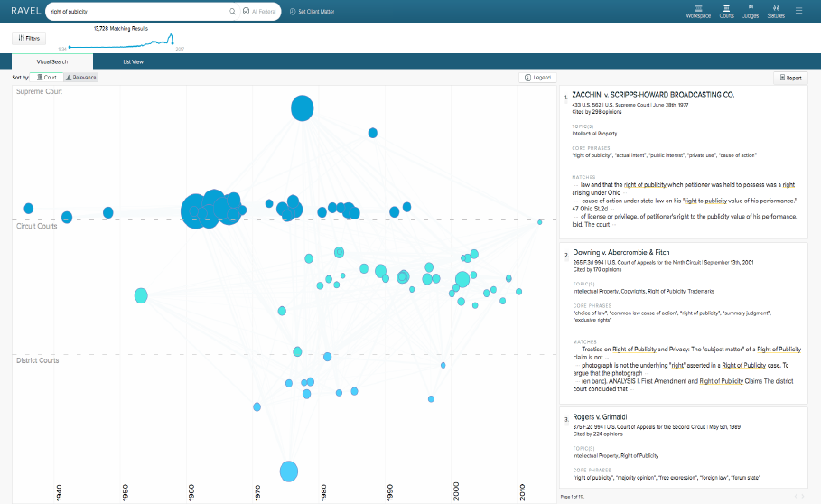Screen dimensions: 821x504
Task: Toggle the All Federal jurisdiction filter
Action: point(259,11)
